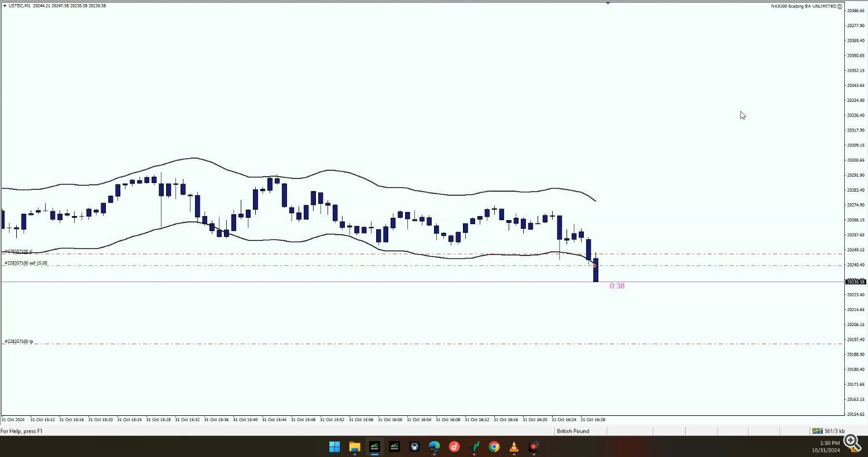
Task: Select the #228357100 sl stop-loss line
Action: click(x=19, y=252)
